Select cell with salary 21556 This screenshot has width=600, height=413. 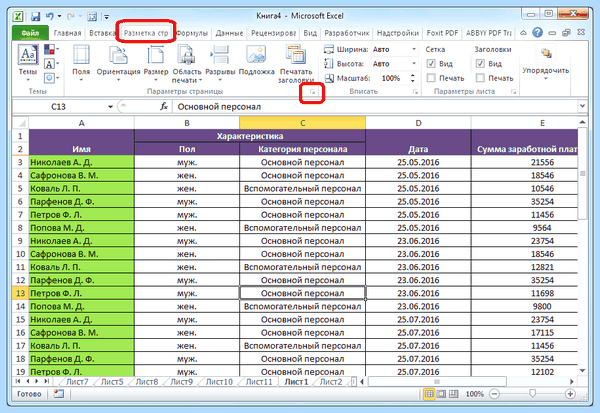[524, 162]
